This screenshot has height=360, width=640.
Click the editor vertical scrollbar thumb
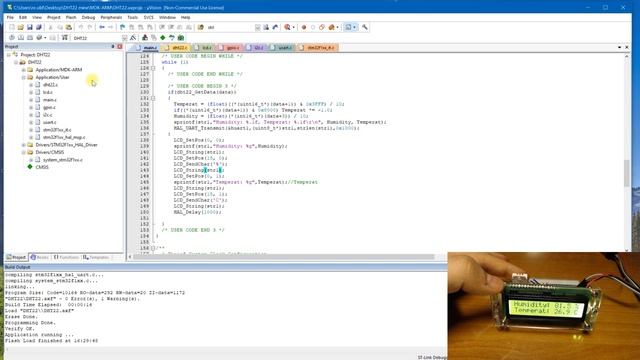click(627, 173)
